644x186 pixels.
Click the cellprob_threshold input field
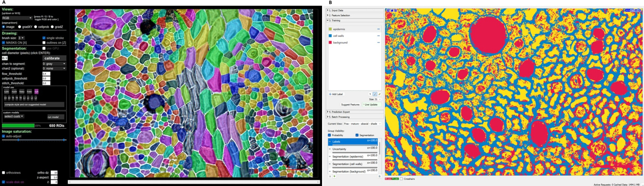coord(46,78)
